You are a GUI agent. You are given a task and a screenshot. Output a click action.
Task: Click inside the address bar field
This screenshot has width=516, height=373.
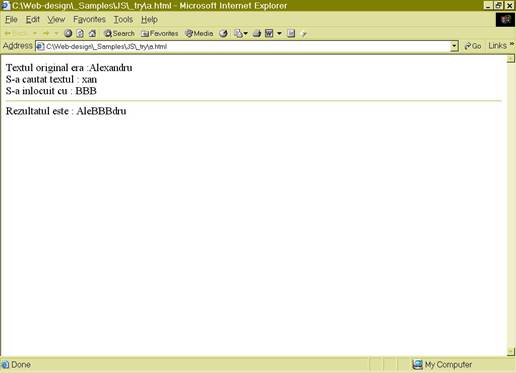(247, 46)
